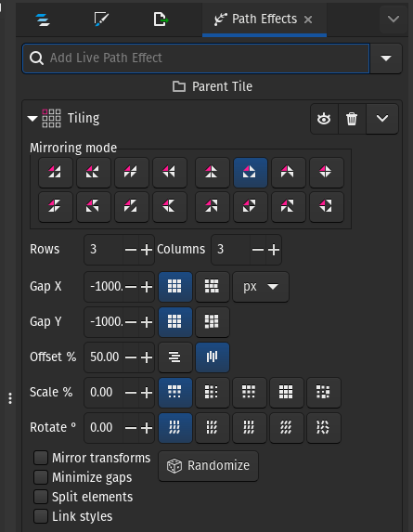Toggle Tiling effect visibility eye icon
Image resolution: width=413 pixels, height=532 pixels.
(x=324, y=119)
